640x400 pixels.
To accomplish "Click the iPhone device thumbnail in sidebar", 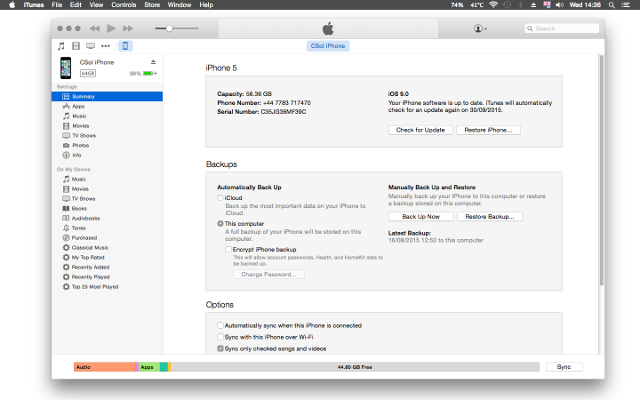I will pyautogui.click(x=65, y=68).
